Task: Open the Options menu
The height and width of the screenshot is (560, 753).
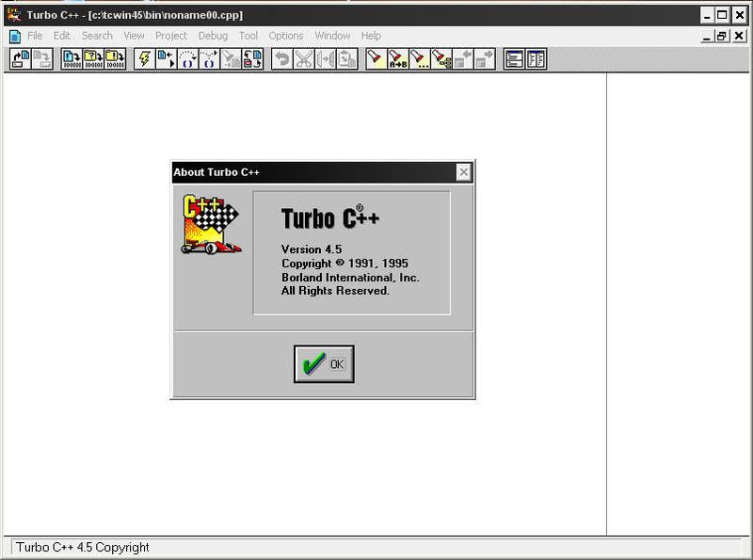Action: 286,36
